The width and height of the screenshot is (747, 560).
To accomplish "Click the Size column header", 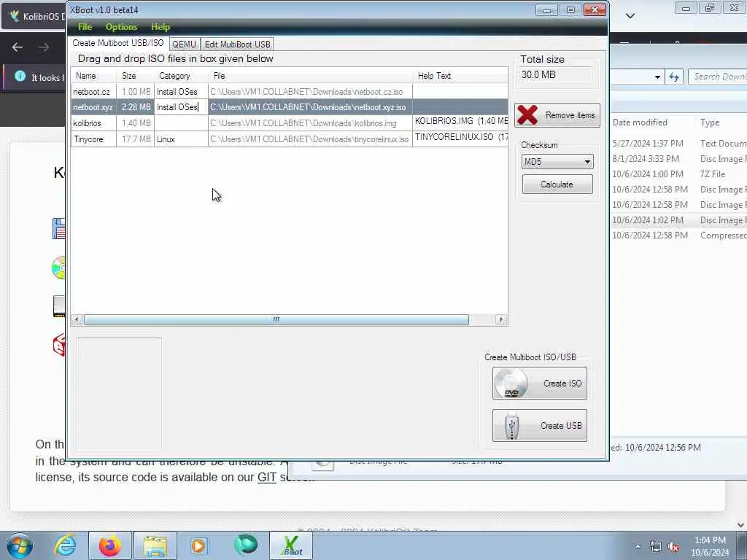I will click(135, 76).
